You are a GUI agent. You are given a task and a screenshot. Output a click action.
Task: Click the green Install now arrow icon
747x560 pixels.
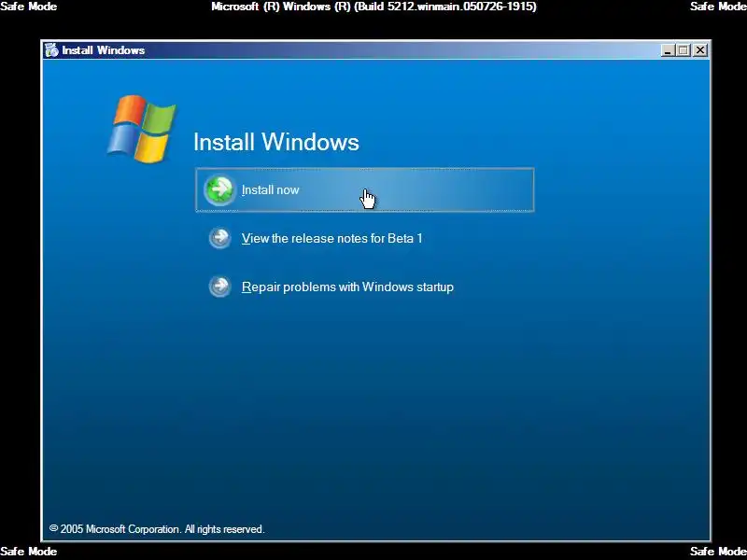coord(219,190)
